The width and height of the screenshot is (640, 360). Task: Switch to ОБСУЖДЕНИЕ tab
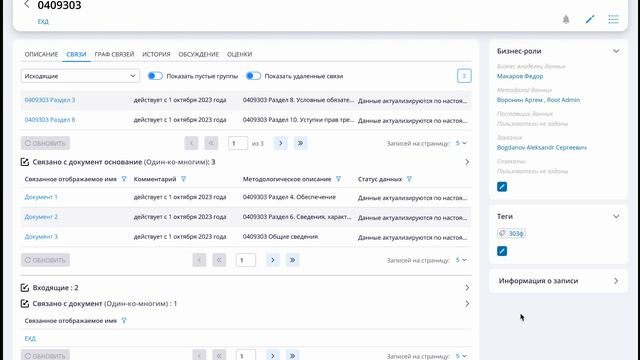pyautogui.click(x=199, y=54)
